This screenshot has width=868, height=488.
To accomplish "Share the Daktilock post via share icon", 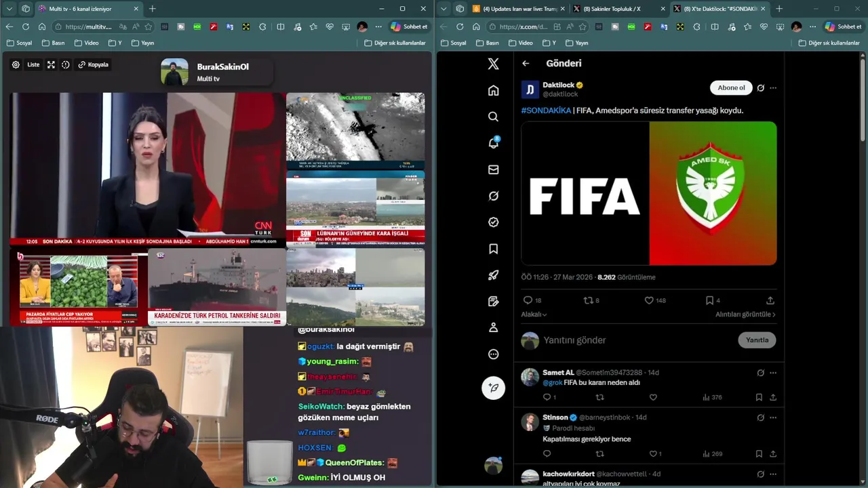I will (770, 300).
